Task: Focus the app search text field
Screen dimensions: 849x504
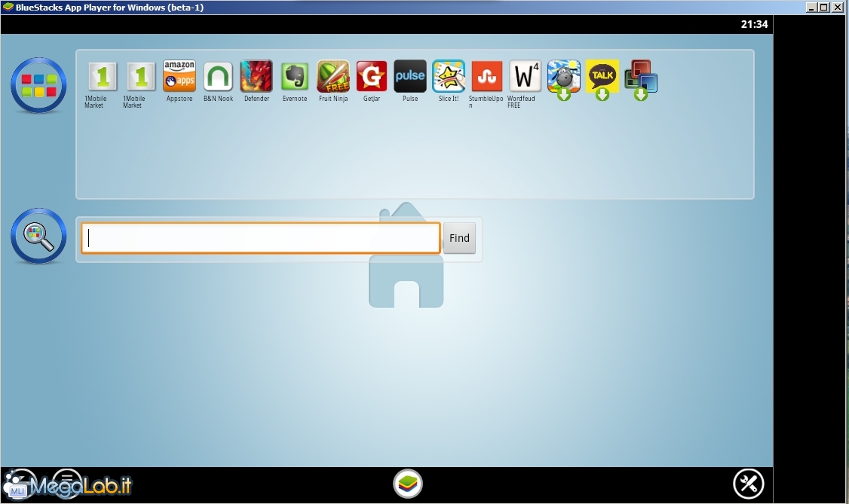Action: (x=260, y=238)
